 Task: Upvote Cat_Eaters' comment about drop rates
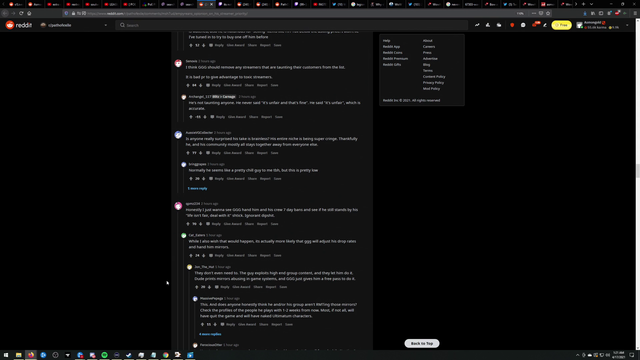(191, 256)
